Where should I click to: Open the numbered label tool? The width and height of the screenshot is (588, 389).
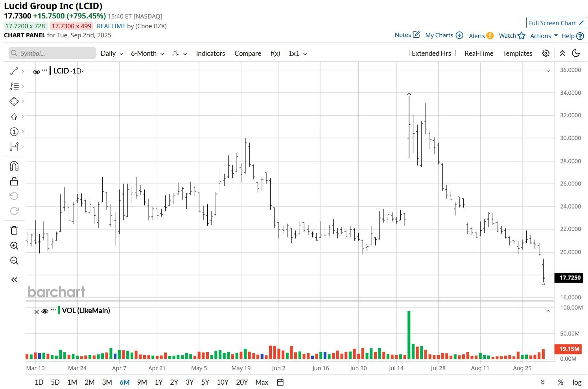(14, 132)
